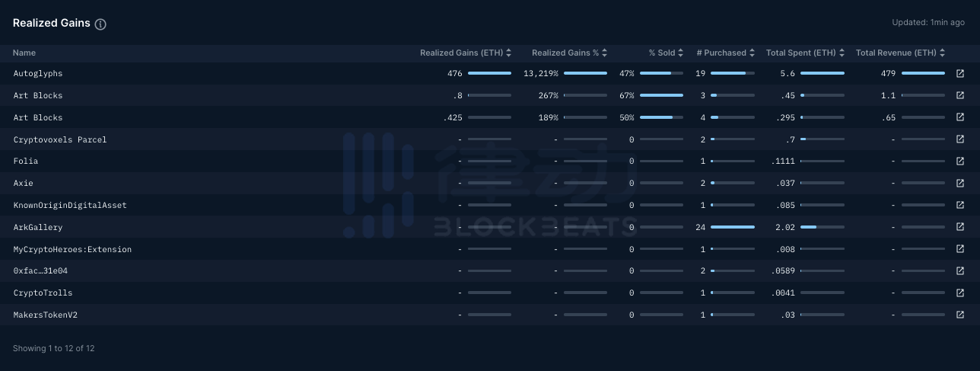Select the Autoglyphs collection name
This screenshot has height=371, width=980.
[x=38, y=74]
